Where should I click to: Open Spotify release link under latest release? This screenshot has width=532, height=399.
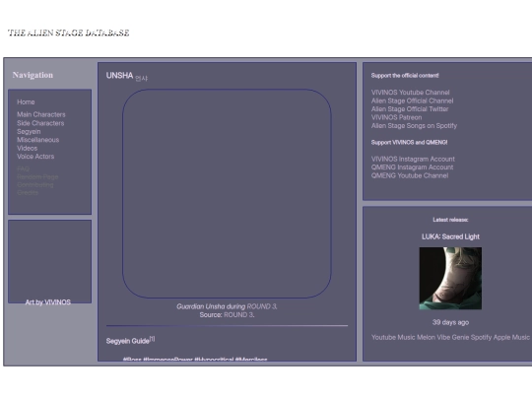[x=481, y=337]
